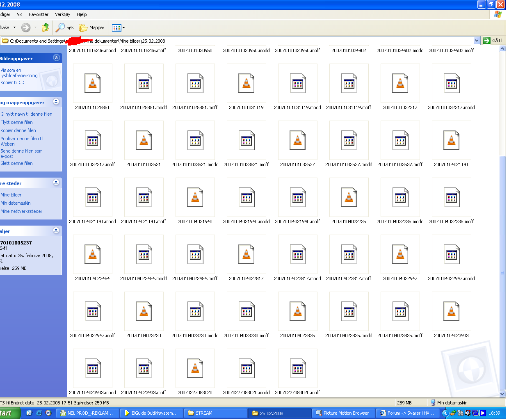Select file 20070101025851.modd icon
Image resolution: width=525 pixels, height=420 pixels.
(x=144, y=83)
